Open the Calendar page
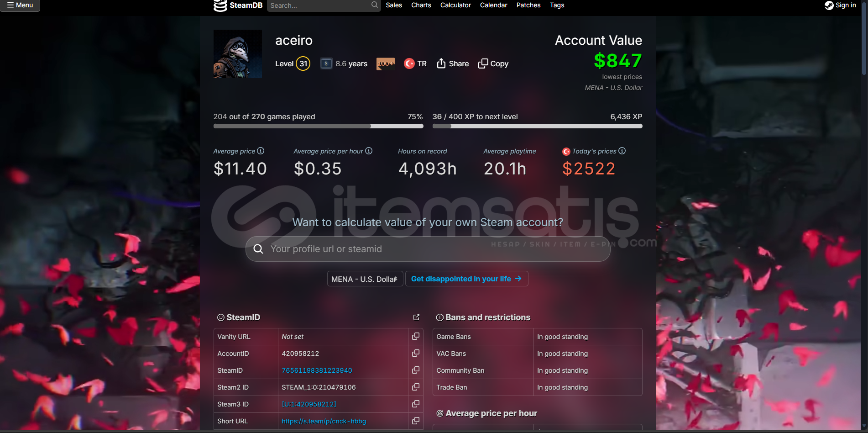Image resolution: width=868 pixels, height=433 pixels. (494, 5)
